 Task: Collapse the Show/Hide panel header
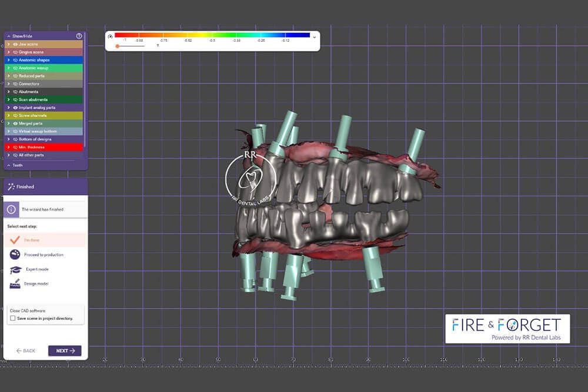(x=8, y=36)
